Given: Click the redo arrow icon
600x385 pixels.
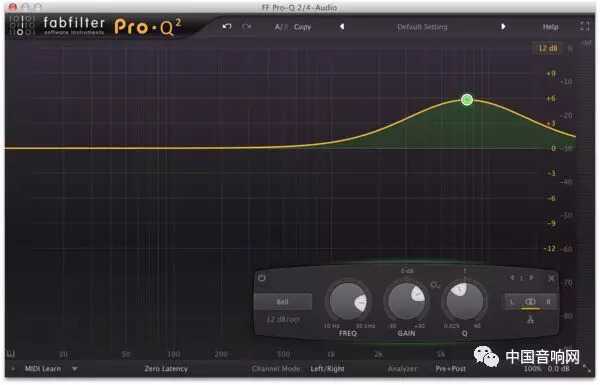Looking at the screenshot, I should pos(247,27).
